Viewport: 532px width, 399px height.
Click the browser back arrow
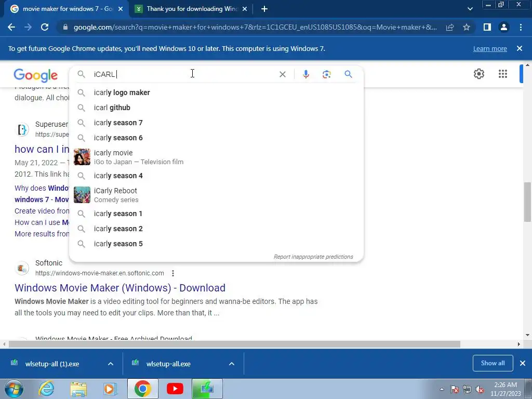coord(11,27)
